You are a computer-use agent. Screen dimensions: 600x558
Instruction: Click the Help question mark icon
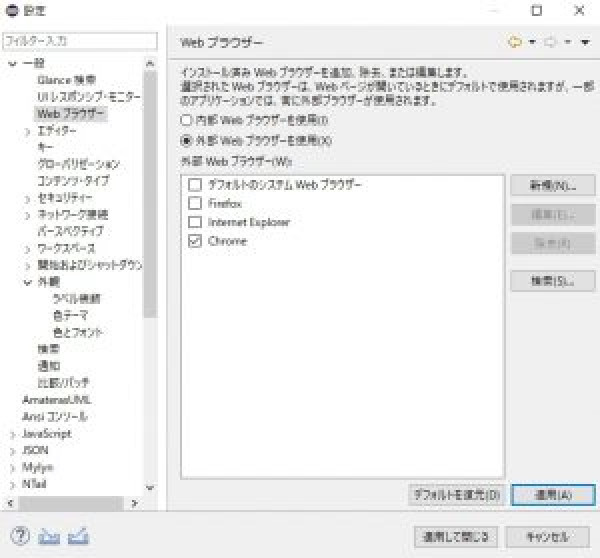coord(18,536)
